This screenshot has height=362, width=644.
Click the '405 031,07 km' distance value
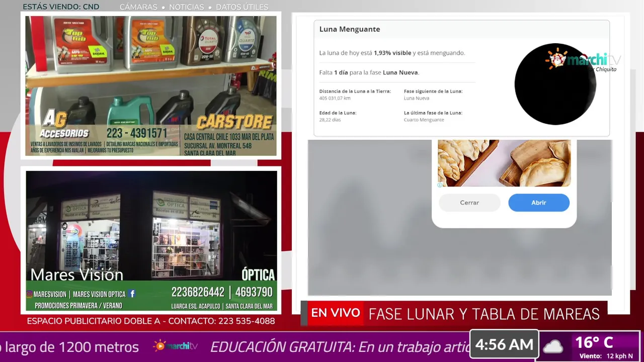[335, 98]
